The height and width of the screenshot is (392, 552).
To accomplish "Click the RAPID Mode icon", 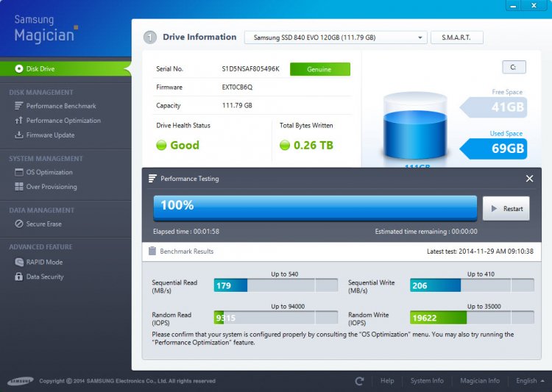I will tap(19, 262).
